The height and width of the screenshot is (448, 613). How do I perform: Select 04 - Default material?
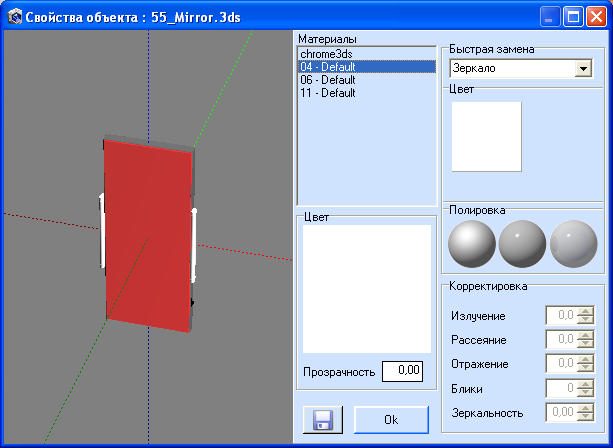(x=366, y=67)
